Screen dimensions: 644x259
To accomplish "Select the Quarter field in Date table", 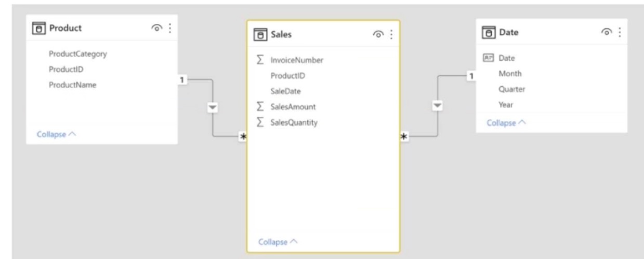I will [x=511, y=89].
